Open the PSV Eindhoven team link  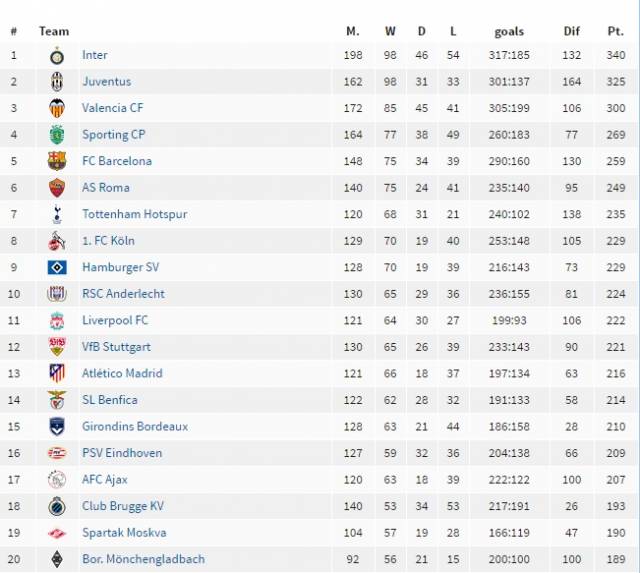pos(122,453)
